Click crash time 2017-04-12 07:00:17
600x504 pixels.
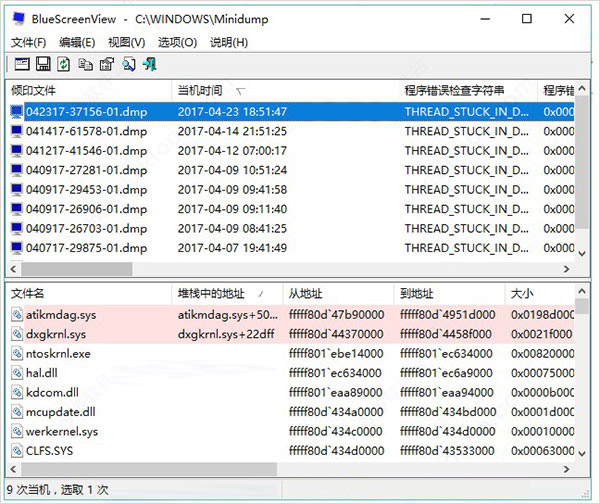(232, 151)
